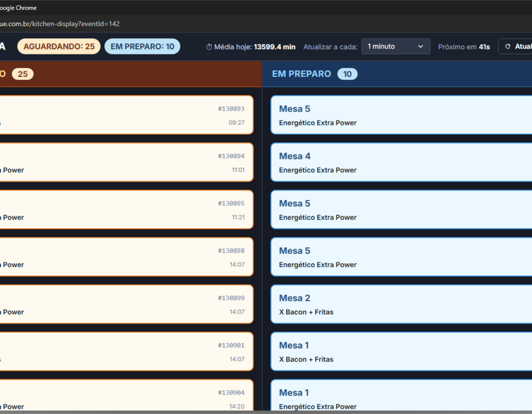The width and height of the screenshot is (532, 414).
Task: Select the Mesa 2 X Bacon + Fritas card
Action: tap(401, 305)
